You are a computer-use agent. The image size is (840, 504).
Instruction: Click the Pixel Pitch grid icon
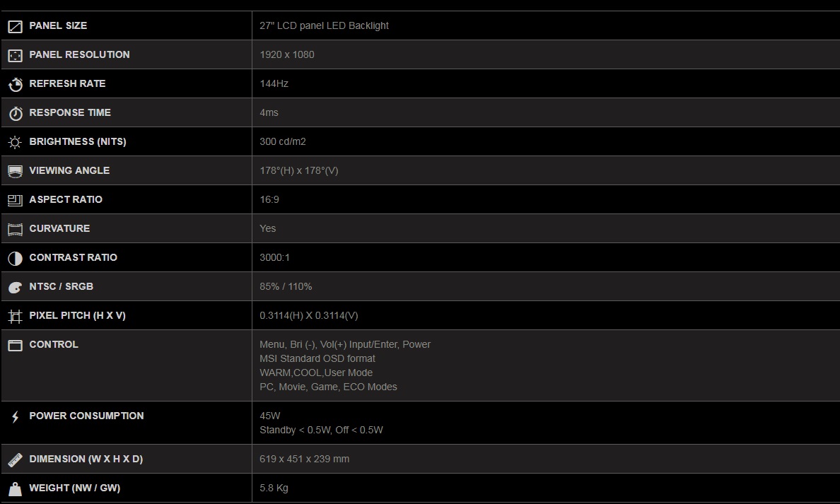tap(15, 316)
